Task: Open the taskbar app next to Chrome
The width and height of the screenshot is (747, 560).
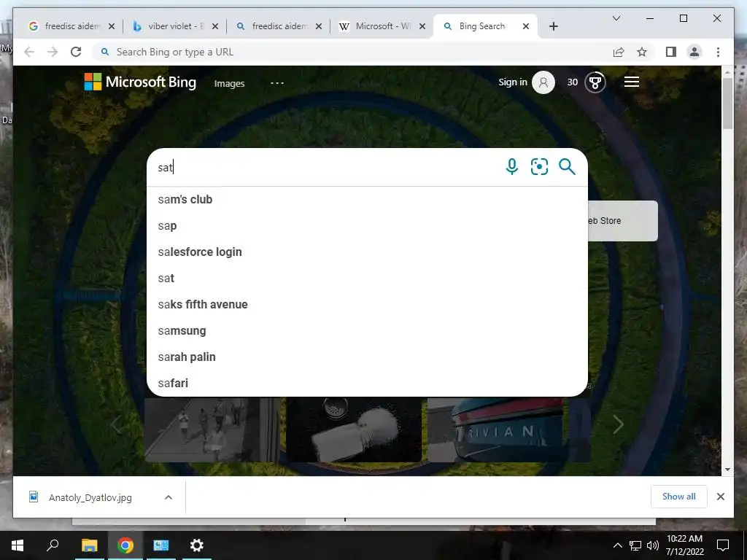Action: coord(161,545)
